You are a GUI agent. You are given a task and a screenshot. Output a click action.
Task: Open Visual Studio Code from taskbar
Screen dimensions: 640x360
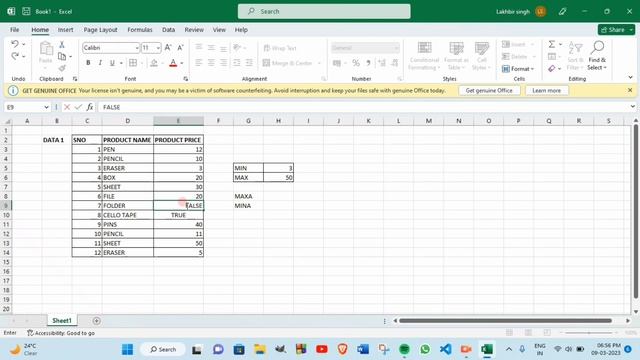pos(446,349)
